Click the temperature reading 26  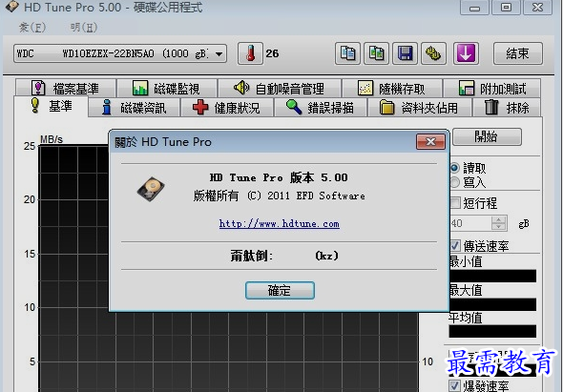tap(272, 53)
